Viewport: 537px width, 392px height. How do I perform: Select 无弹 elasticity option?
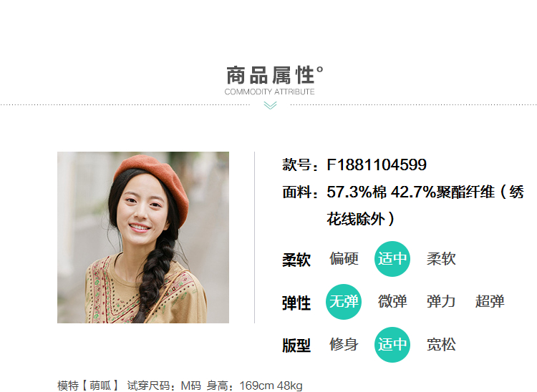344,302
